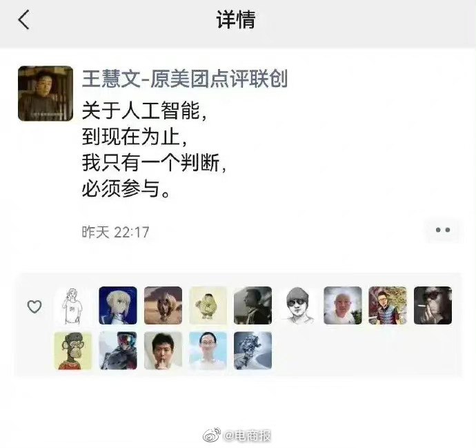Select the man with glasses on blue avatar

click(x=208, y=351)
